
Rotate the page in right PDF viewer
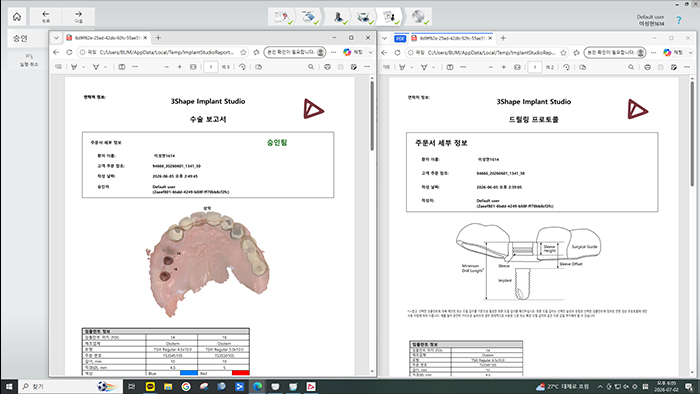[x=566, y=67]
